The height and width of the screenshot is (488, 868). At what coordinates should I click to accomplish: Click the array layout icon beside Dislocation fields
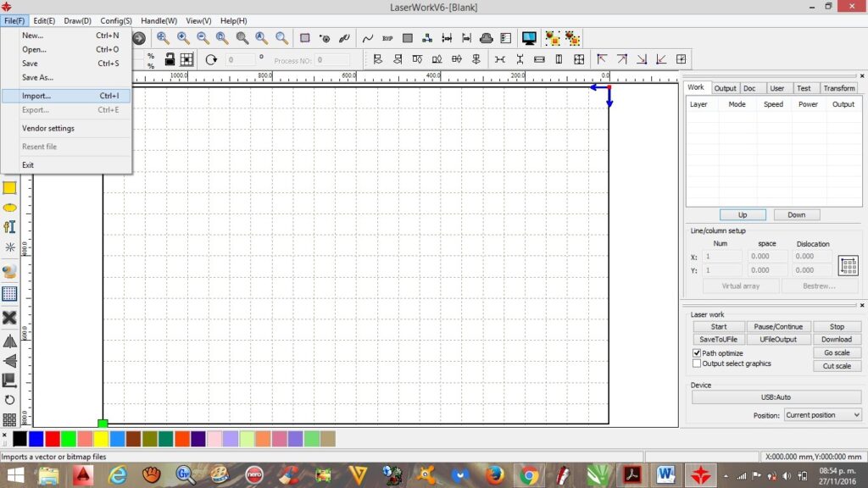point(848,265)
